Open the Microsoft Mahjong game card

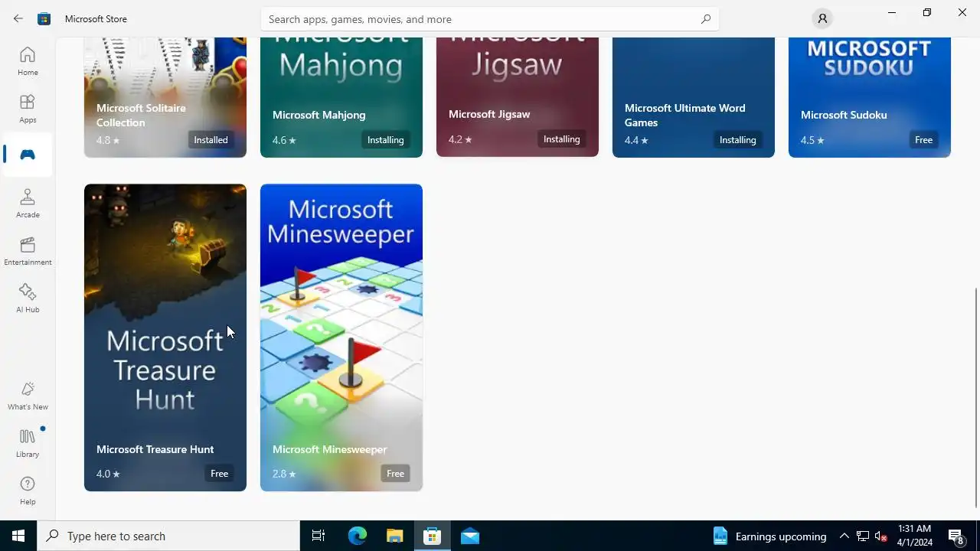(341, 97)
